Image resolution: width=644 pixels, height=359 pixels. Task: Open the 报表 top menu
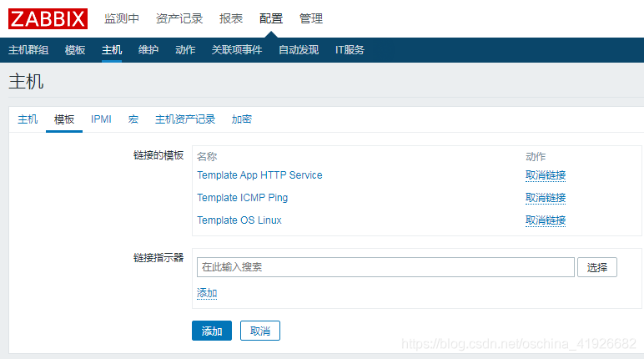pos(231,18)
